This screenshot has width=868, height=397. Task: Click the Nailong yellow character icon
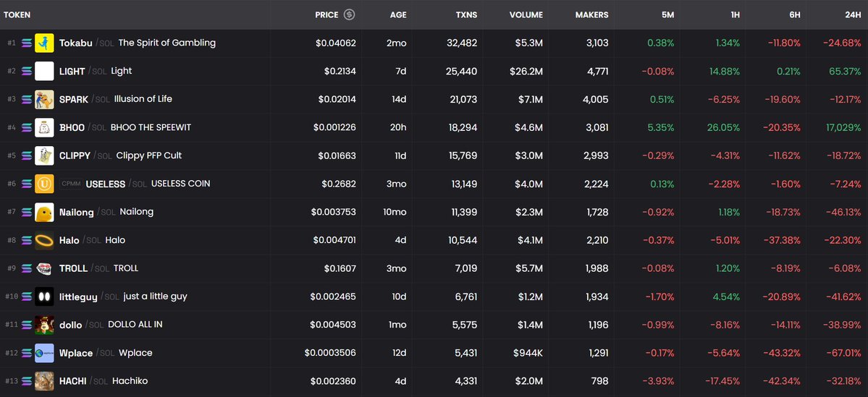click(x=44, y=212)
